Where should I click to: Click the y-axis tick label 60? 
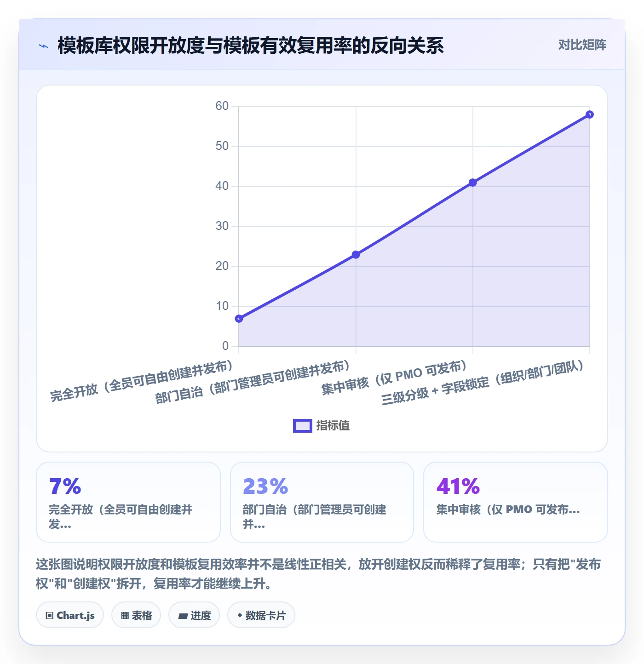222,106
